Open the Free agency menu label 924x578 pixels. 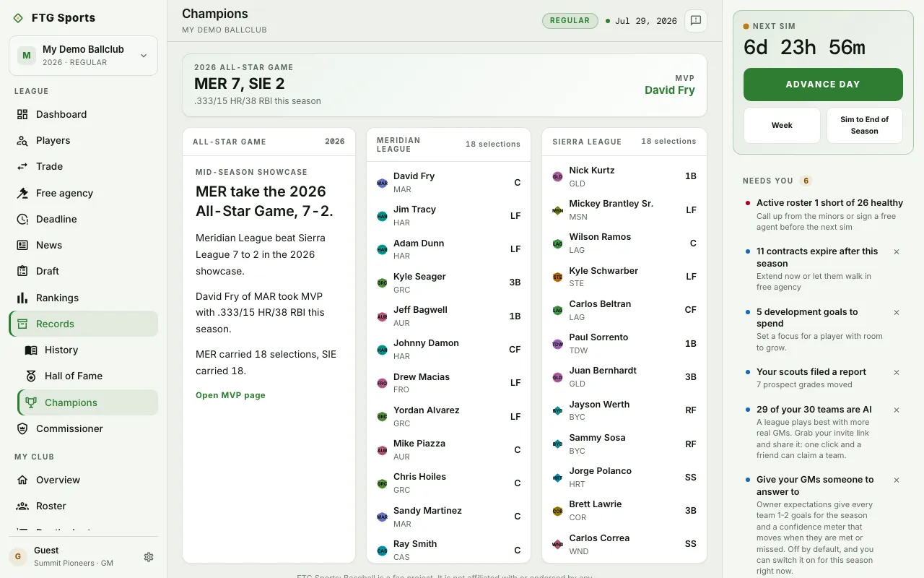click(64, 193)
